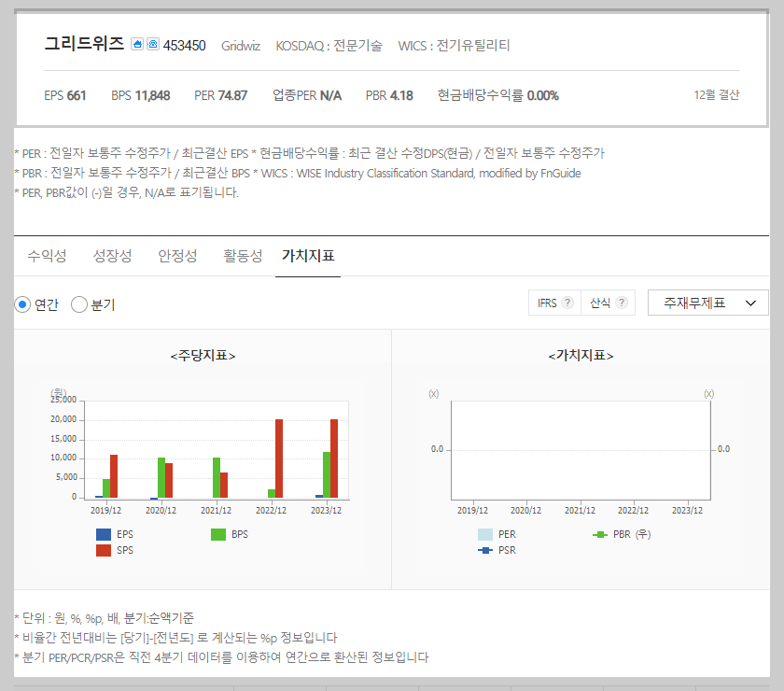This screenshot has width=784, height=691.
Task: Click the green BPS bar for 2023/12
Action: (x=327, y=475)
